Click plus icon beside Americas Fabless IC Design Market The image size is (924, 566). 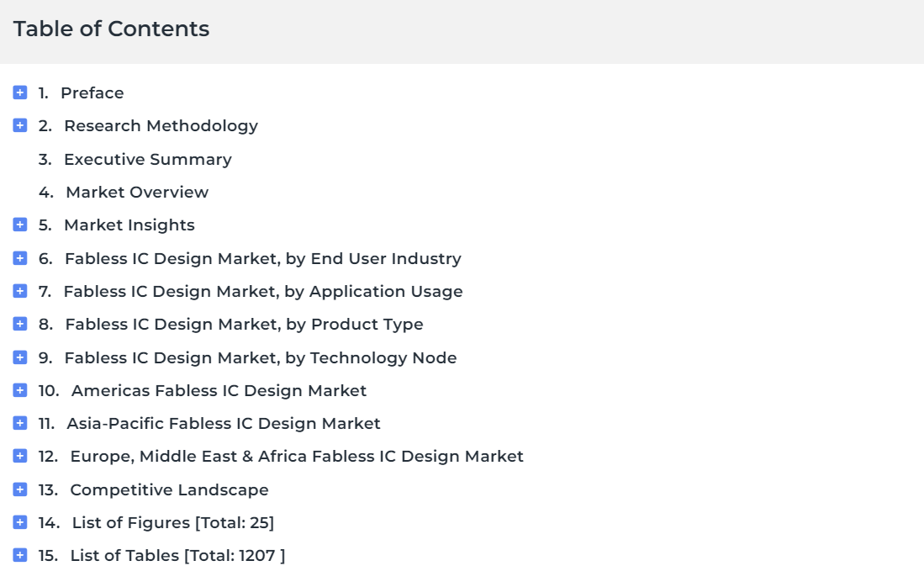[x=20, y=391]
